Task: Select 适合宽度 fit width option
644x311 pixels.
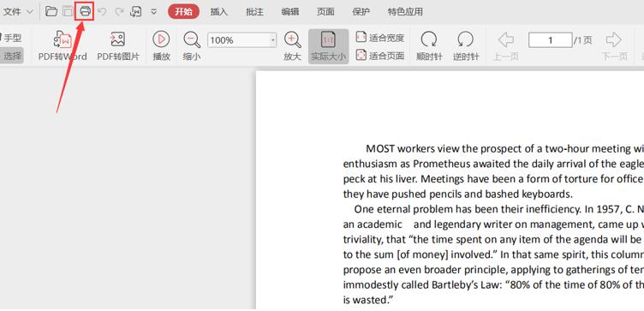Action: coord(380,38)
